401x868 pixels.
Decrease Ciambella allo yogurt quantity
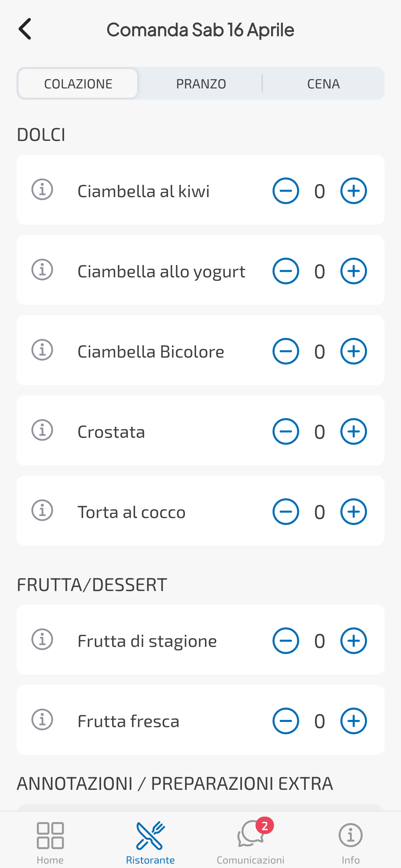click(285, 271)
